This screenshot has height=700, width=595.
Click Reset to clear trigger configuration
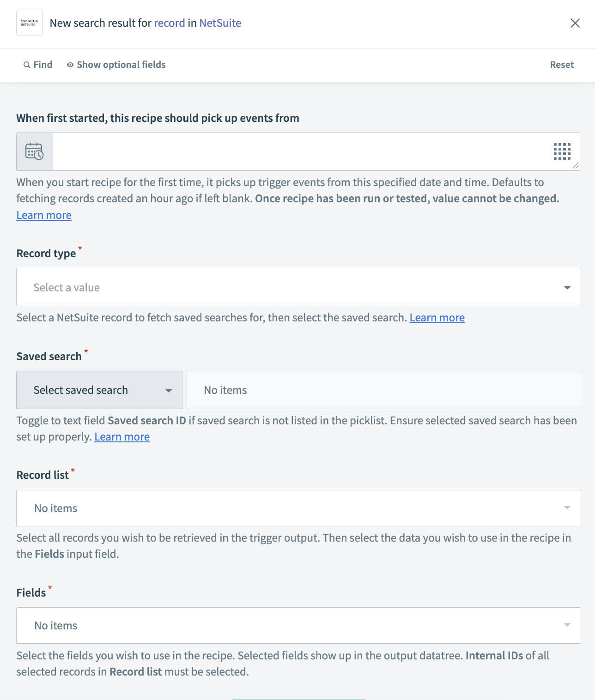[561, 65]
